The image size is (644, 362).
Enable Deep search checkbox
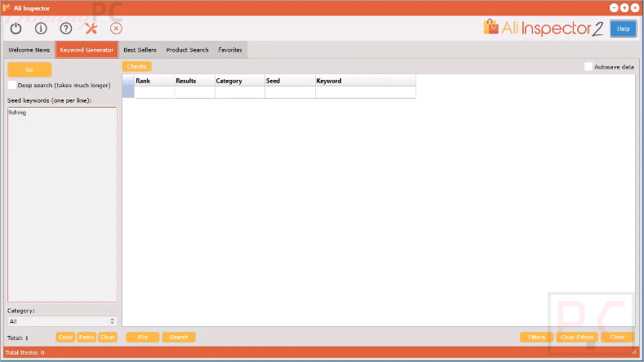click(12, 85)
